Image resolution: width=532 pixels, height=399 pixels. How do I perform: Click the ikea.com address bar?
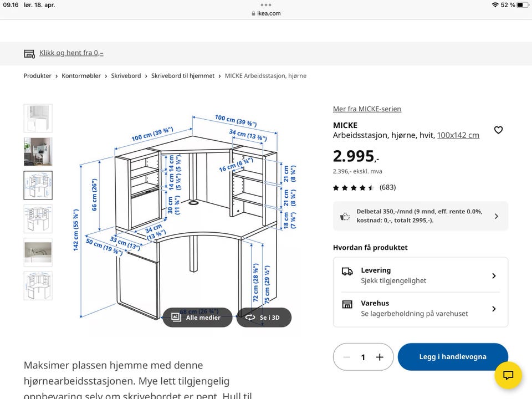[266, 13]
